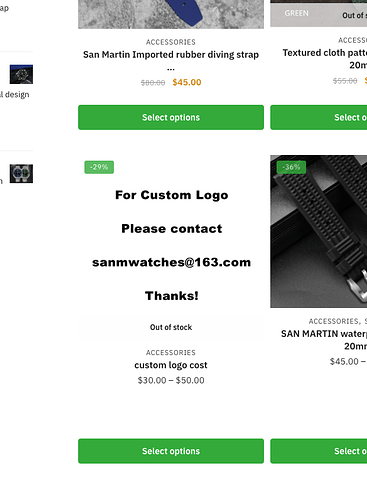Click the Out of stock label on custom logo

[171, 327]
